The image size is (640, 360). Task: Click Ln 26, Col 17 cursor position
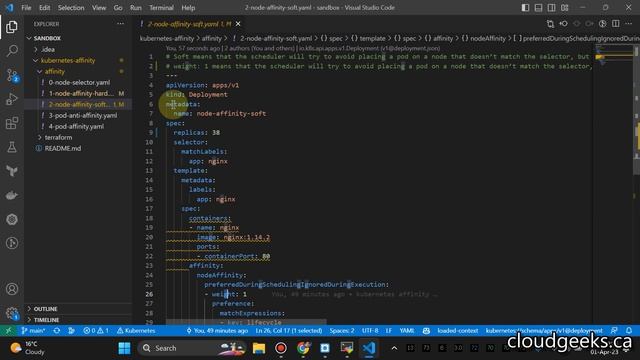tap(289, 331)
